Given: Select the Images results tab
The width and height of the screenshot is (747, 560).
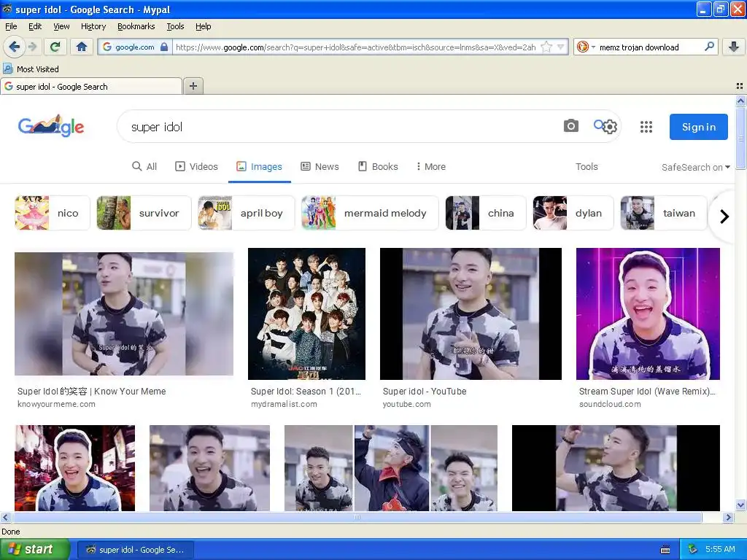Looking at the screenshot, I should (x=259, y=167).
